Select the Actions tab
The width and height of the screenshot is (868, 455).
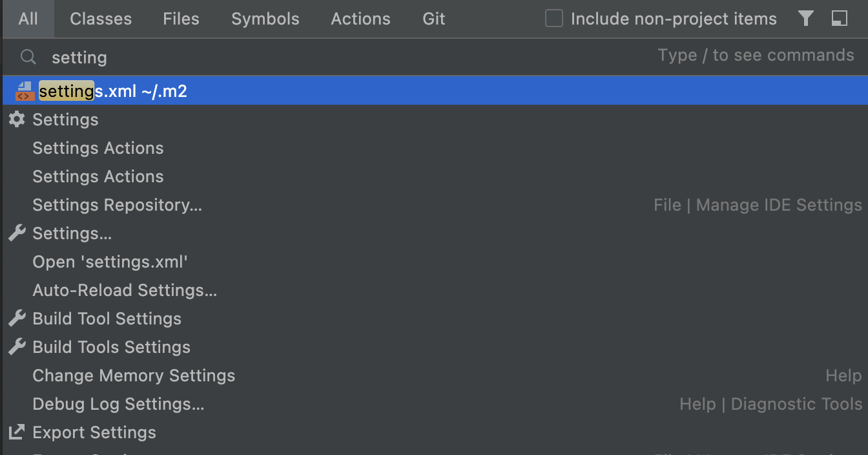pos(360,19)
